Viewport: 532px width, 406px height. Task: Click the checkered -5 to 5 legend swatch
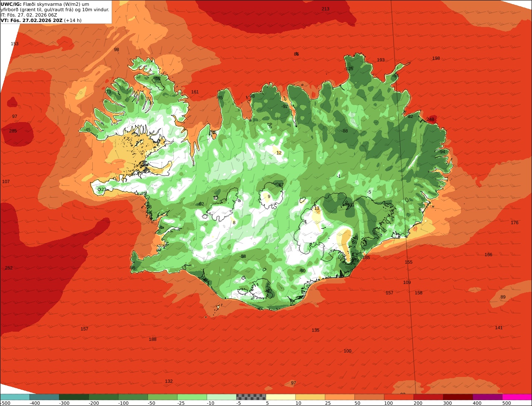click(x=251, y=397)
